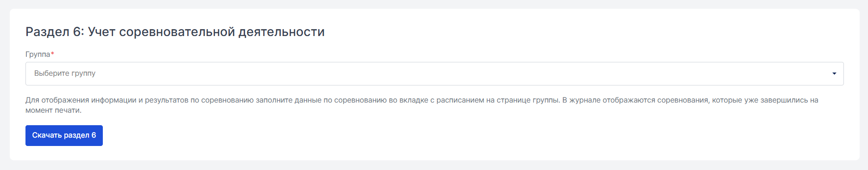Click the 'Раздел 6:' heading prefix
The height and width of the screenshot is (170, 868).
55,32
